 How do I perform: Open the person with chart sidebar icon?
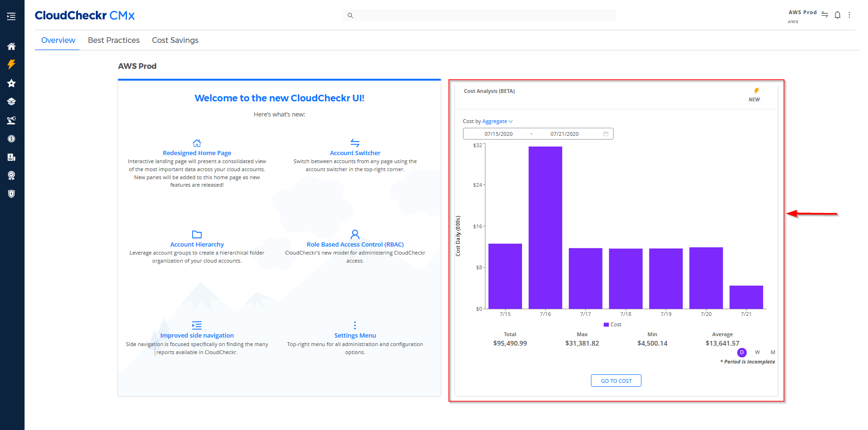(x=11, y=120)
